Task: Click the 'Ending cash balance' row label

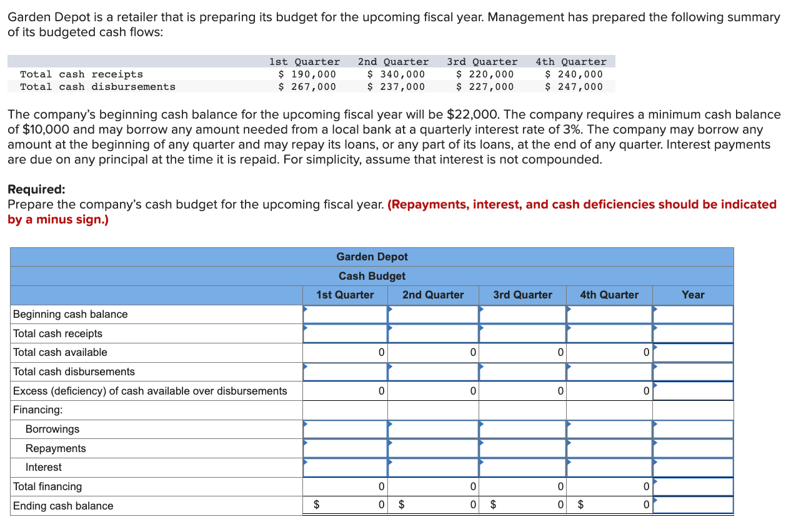Action: coord(63,506)
